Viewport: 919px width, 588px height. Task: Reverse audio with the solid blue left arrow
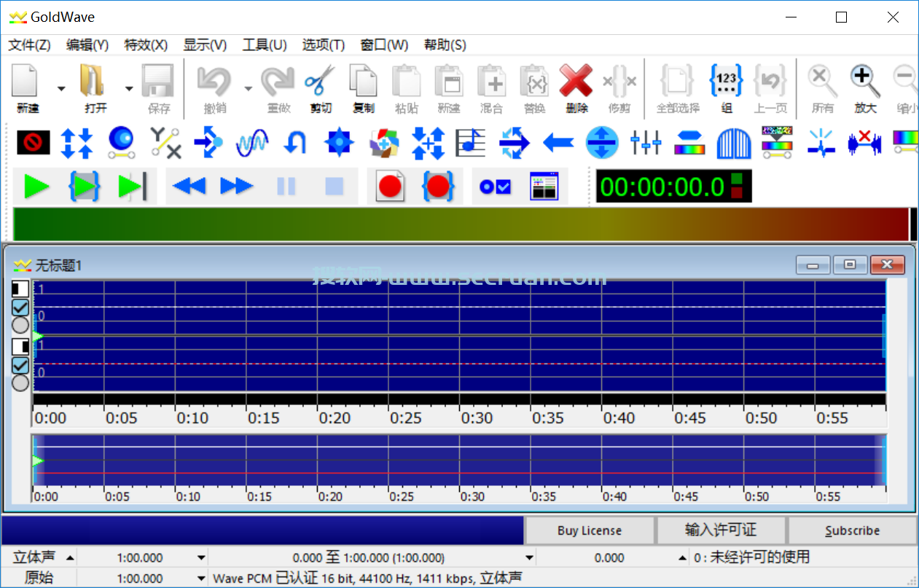pyautogui.click(x=558, y=142)
